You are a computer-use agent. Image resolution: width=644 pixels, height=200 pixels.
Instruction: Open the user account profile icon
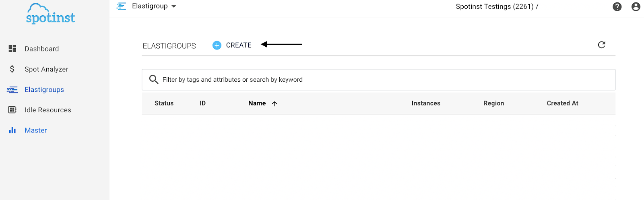tap(636, 6)
